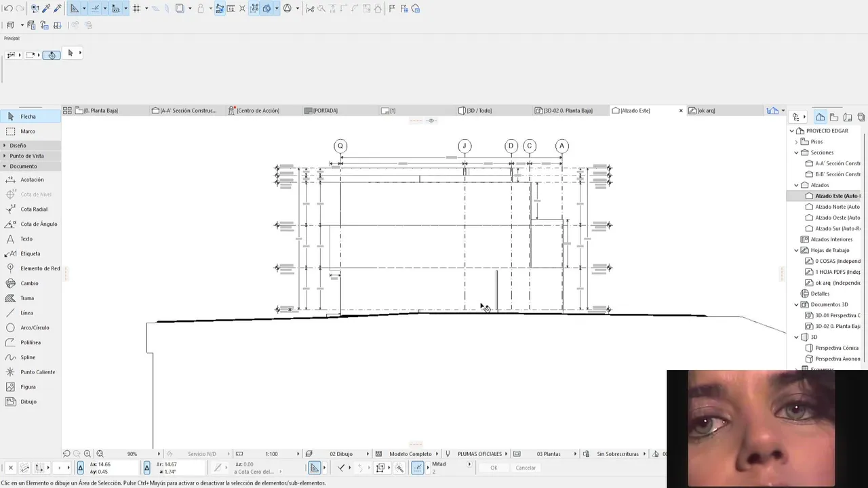Open the tab overview grid icon

pos(67,110)
